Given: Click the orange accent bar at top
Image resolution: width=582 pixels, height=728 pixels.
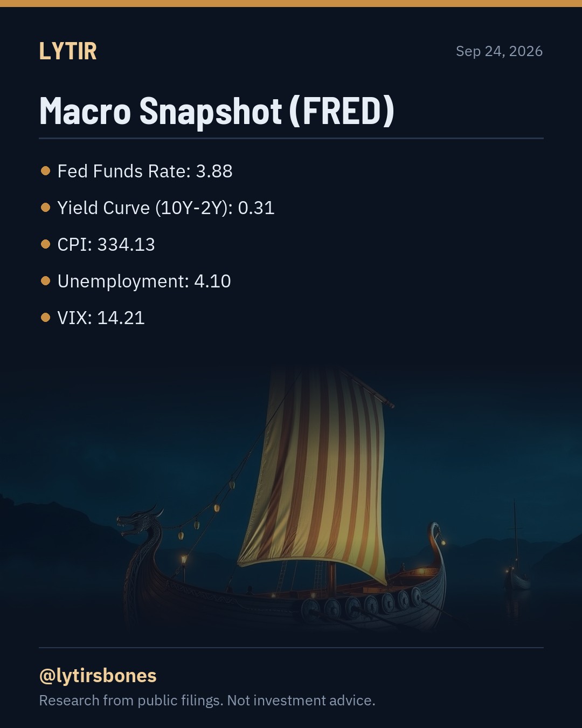Looking at the screenshot, I should click(291, 3).
